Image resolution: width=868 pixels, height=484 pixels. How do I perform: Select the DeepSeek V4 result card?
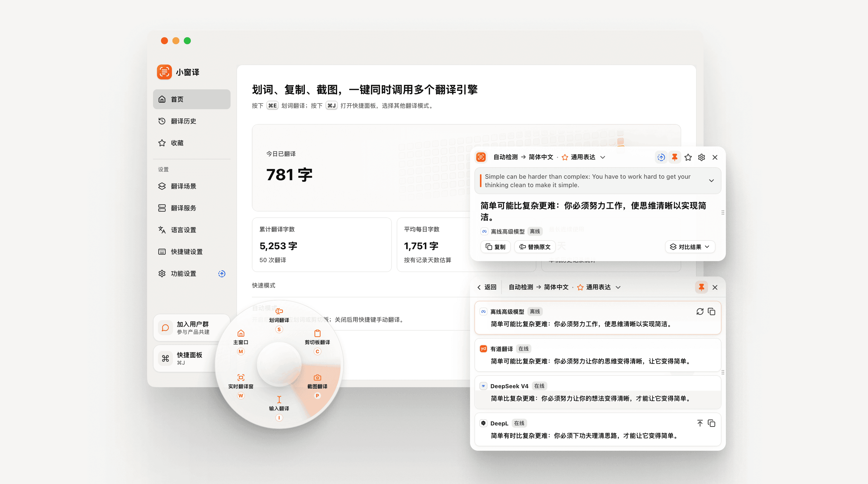(x=598, y=392)
